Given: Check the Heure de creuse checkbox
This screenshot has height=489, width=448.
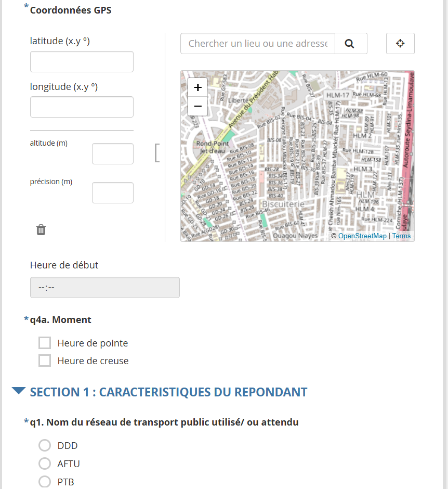Looking at the screenshot, I should tap(45, 361).
